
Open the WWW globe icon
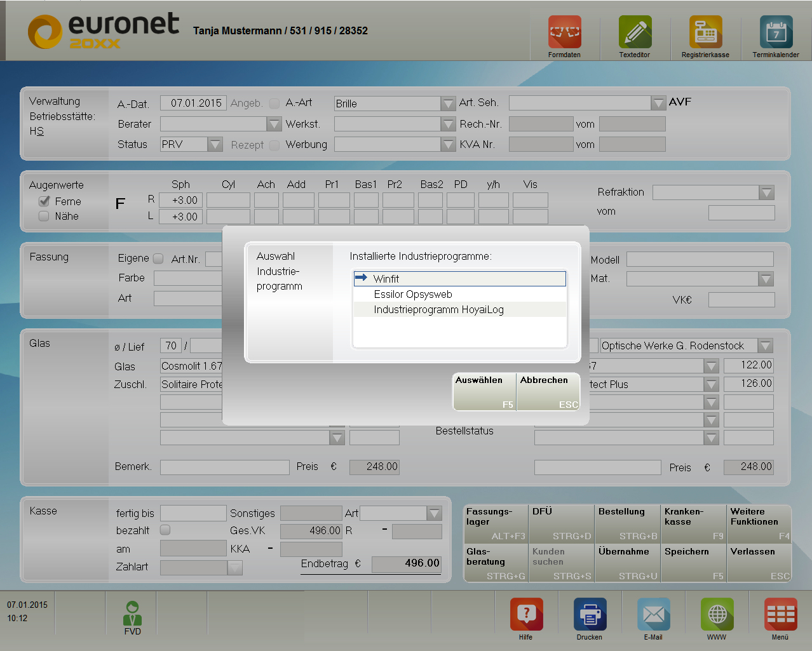point(717,614)
